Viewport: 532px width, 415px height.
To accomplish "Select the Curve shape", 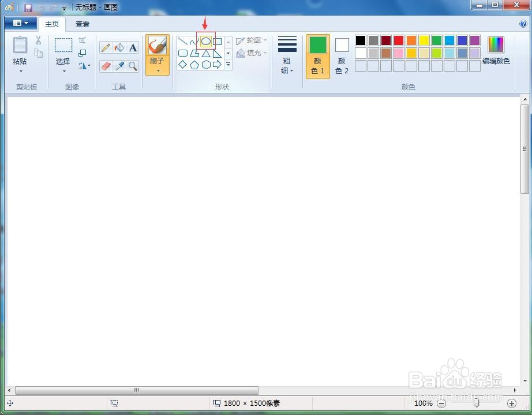I will coord(194,42).
